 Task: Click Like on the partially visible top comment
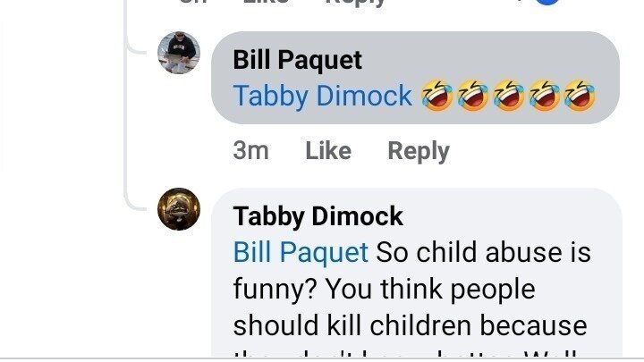click(266, 2)
